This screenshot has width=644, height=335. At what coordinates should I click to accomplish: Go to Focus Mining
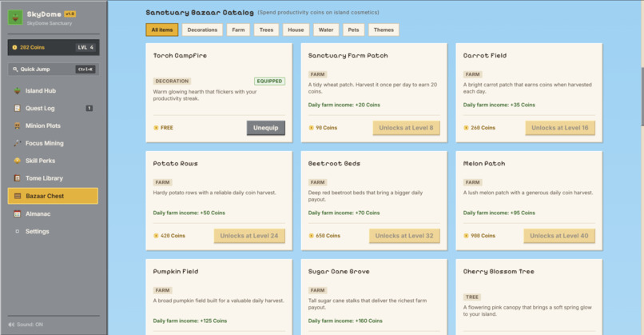(53, 143)
